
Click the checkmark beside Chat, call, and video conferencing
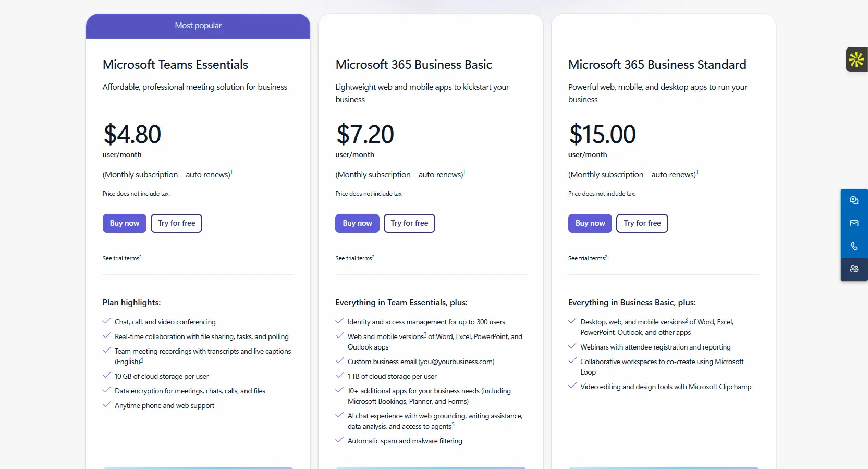107,321
